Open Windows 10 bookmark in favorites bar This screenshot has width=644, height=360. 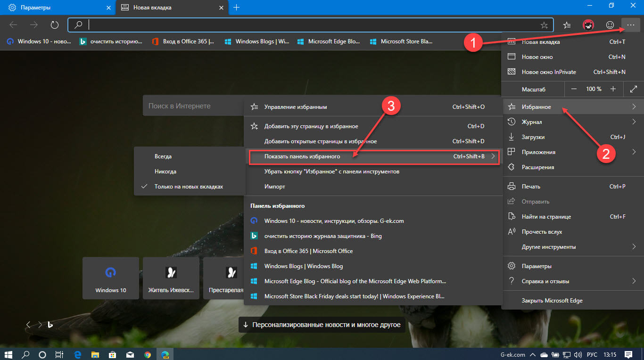click(x=39, y=41)
